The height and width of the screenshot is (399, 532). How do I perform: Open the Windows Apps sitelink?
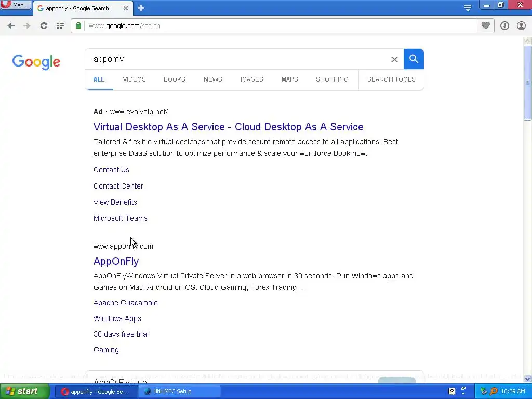tap(117, 318)
